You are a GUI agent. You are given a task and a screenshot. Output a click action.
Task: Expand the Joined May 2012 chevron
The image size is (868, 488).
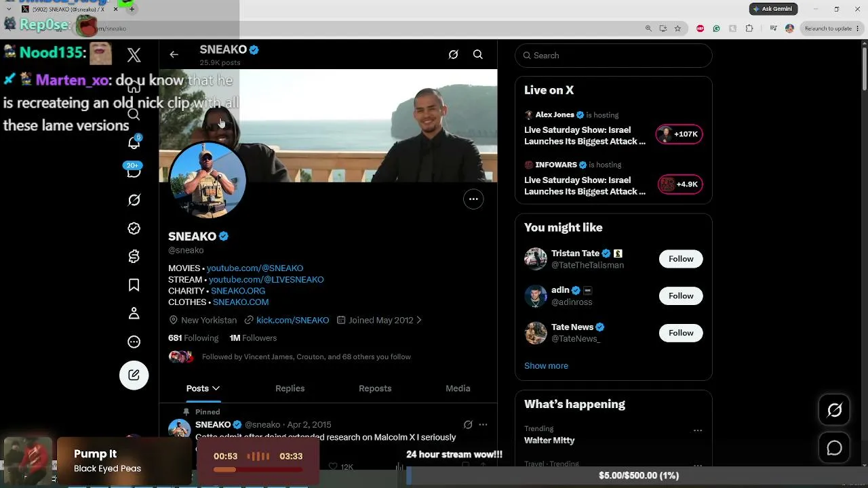pyautogui.click(x=419, y=320)
